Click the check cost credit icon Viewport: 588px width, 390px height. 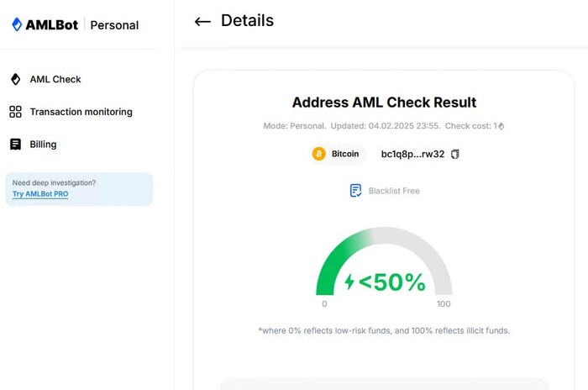[x=501, y=126]
